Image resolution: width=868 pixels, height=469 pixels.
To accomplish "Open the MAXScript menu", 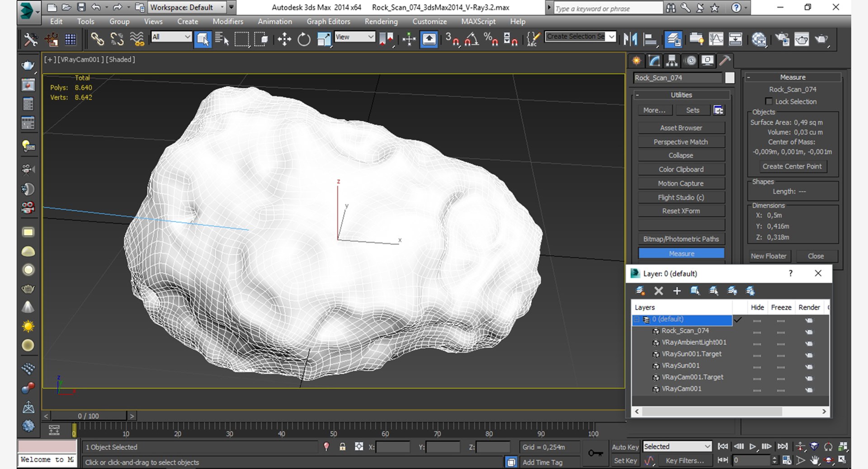I will pos(478,21).
